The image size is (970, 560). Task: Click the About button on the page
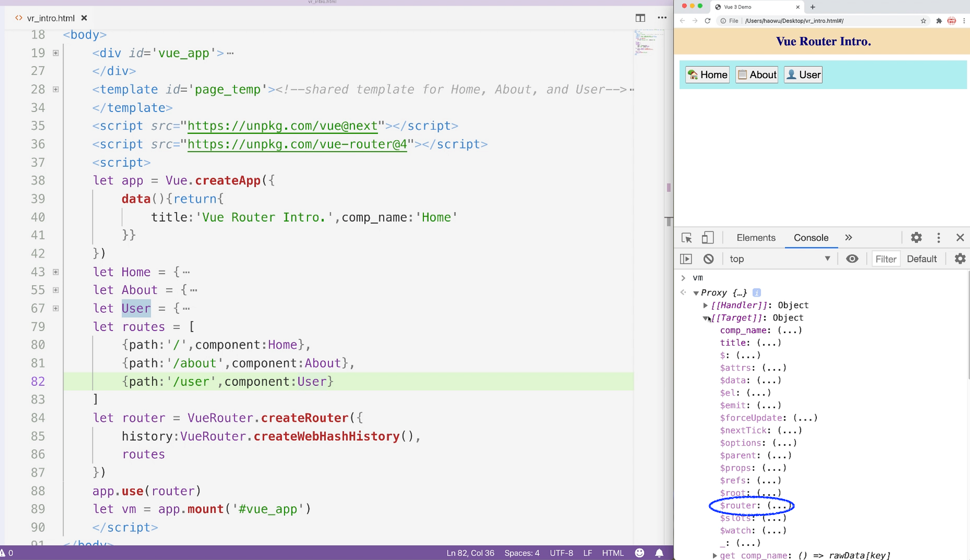pos(757,75)
